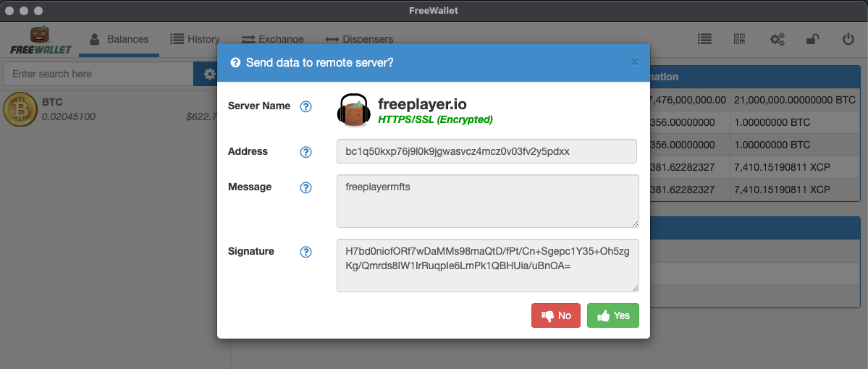Click the search box 'Enter search here'

click(98, 74)
